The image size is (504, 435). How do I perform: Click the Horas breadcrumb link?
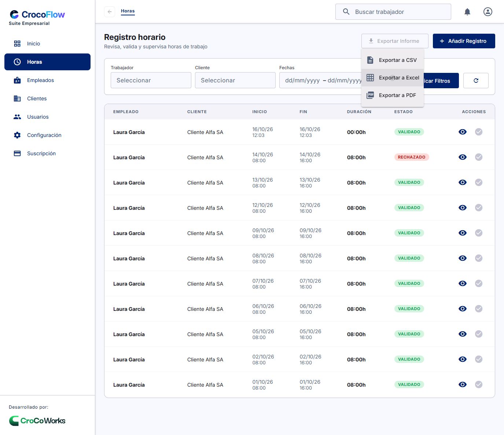tap(128, 11)
